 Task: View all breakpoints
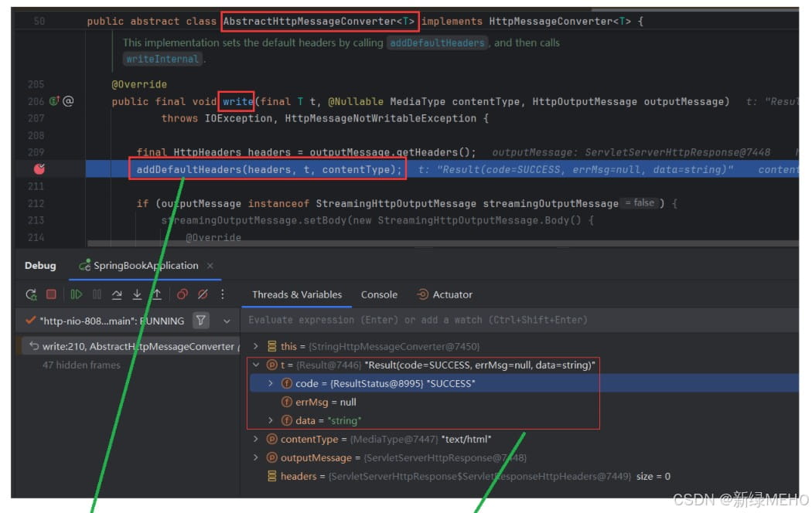click(183, 294)
